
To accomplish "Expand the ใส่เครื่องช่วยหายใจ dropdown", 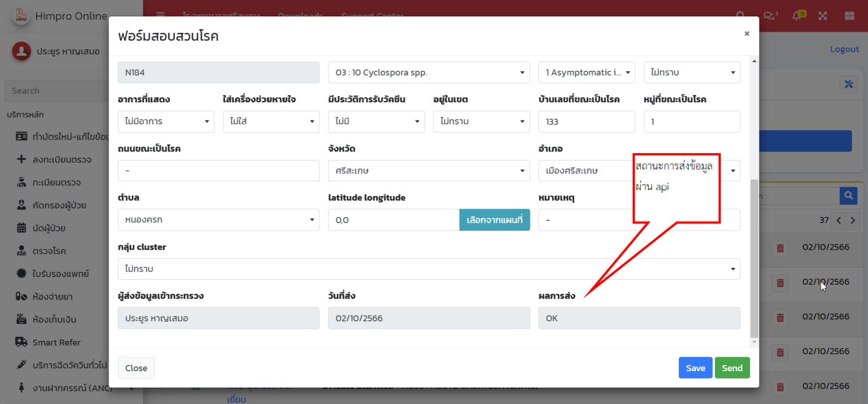I will click(271, 121).
